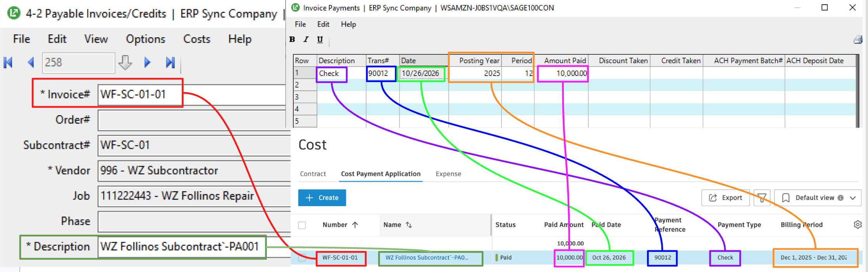Viewport: 868px width, 272px height.
Task: Tick the WF-SC-01-01 row checkbox
Action: [x=302, y=258]
